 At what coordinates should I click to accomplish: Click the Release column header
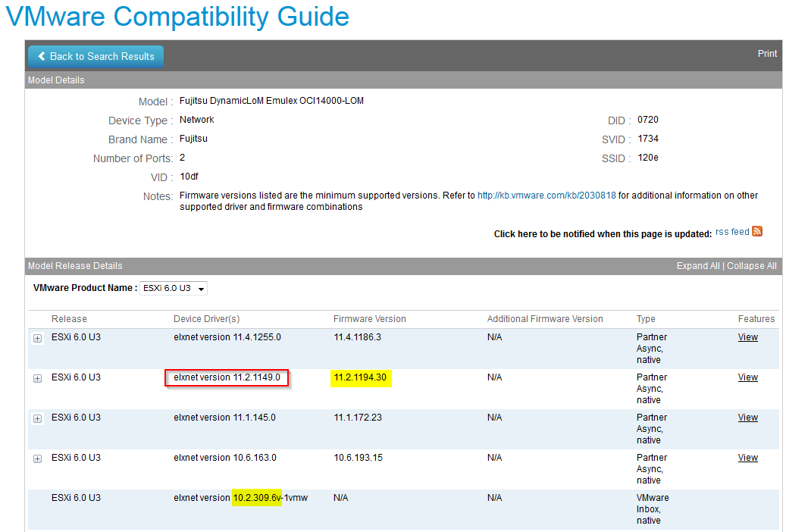69,319
